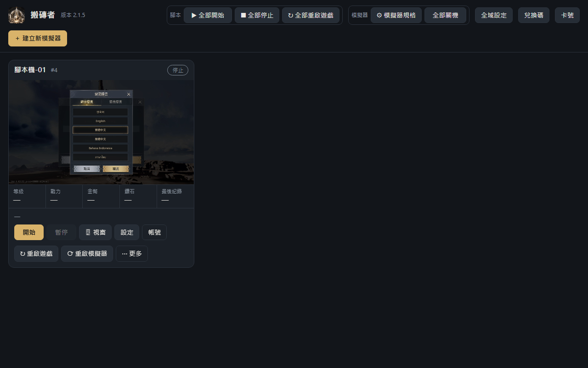The image size is (588, 368).
Task: Open 模擬器規格 emulator specs
Action: (x=396, y=15)
